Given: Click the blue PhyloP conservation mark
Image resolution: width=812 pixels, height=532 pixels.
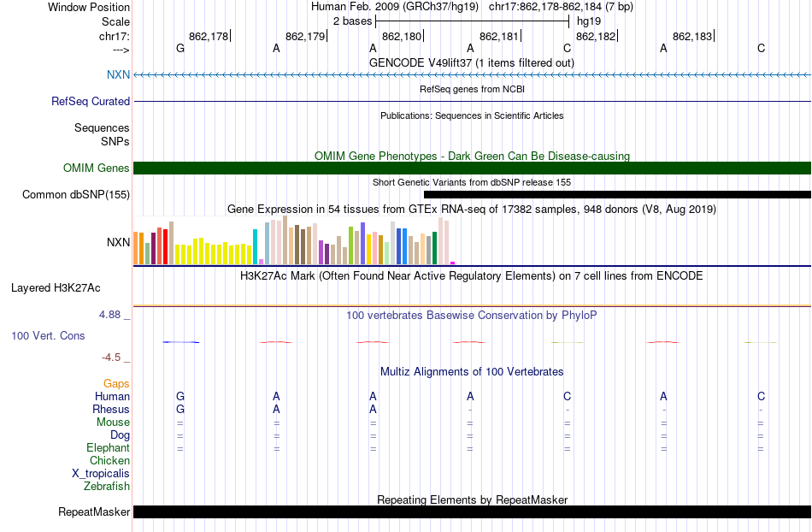Looking at the screenshot, I should [x=180, y=342].
